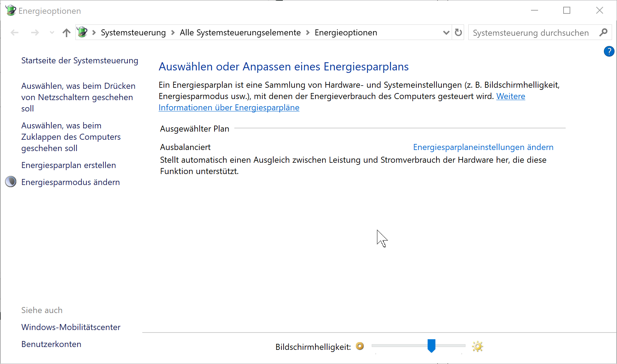Open Alle Systemsteuerungselemente breadcrumb
The height and width of the screenshot is (364, 617).
click(240, 33)
